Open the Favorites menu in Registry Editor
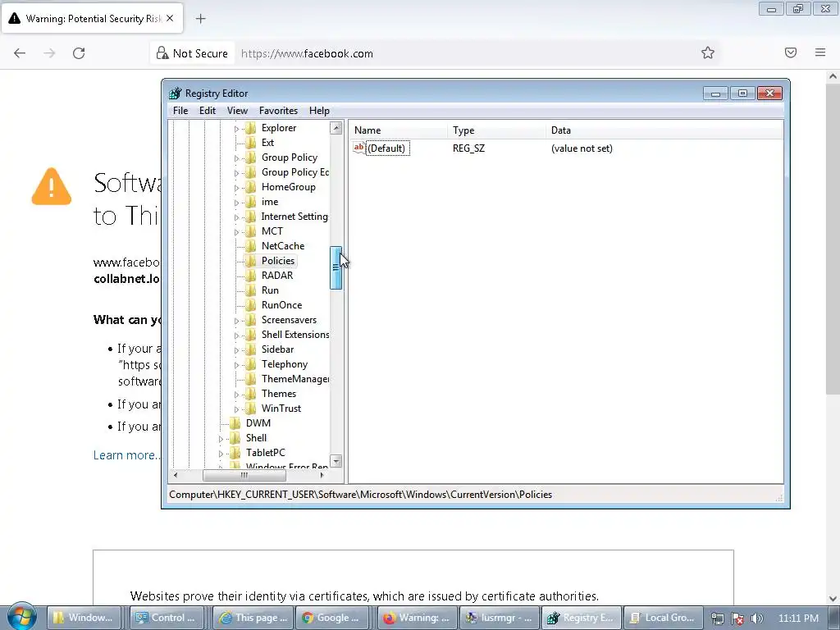 coord(278,111)
